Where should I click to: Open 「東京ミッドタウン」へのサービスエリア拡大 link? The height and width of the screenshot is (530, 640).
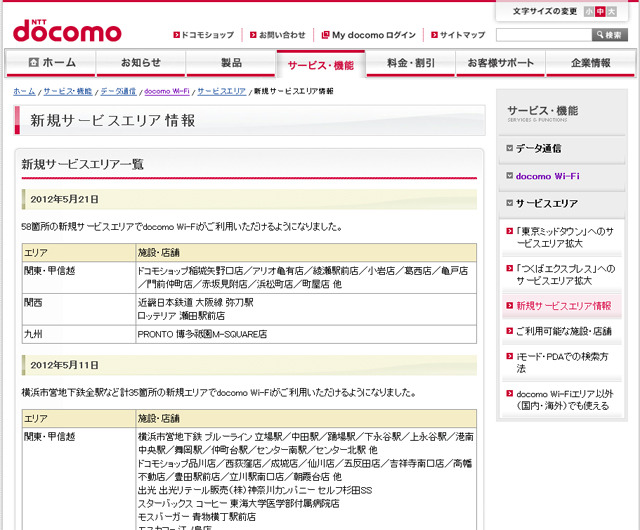point(564,238)
